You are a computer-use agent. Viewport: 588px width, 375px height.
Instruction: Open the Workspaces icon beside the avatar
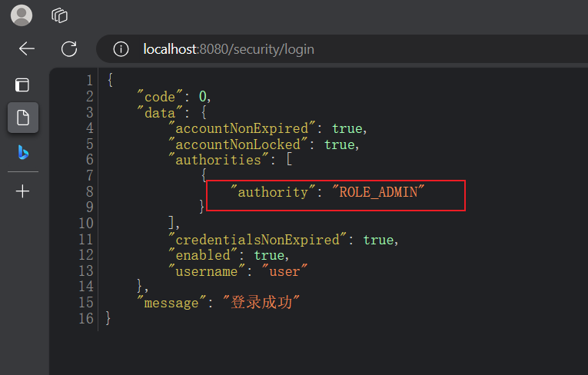[59, 15]
